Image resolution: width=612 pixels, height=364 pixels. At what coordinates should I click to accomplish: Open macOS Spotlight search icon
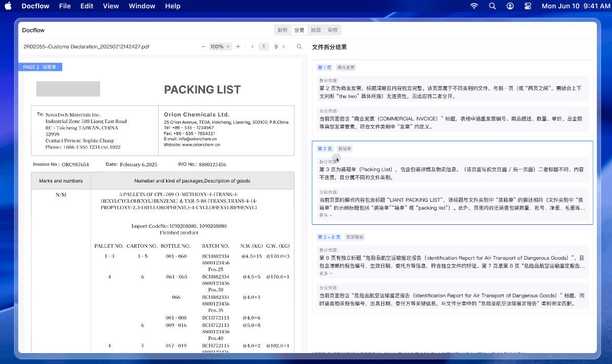492,6
